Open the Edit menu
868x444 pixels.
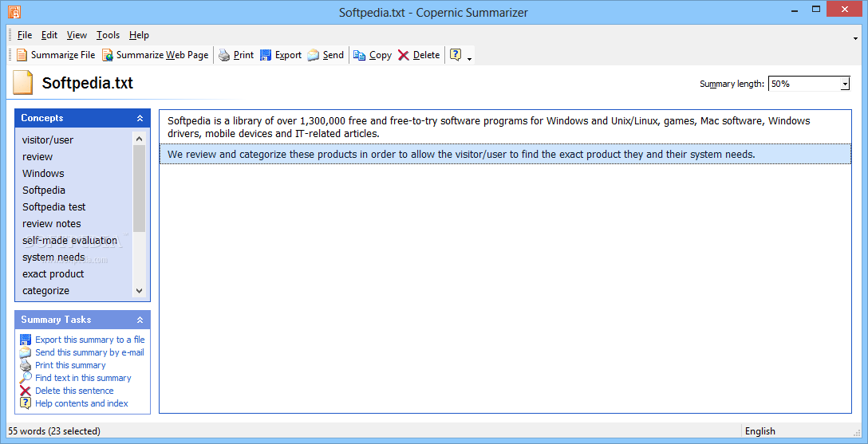tap(49, 35)
